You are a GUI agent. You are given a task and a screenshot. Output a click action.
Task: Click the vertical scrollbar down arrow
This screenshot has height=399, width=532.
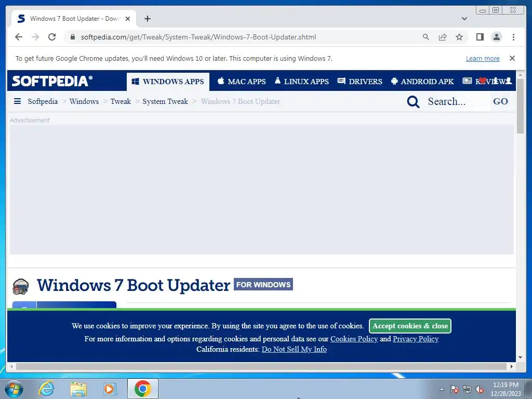[521, 357]
